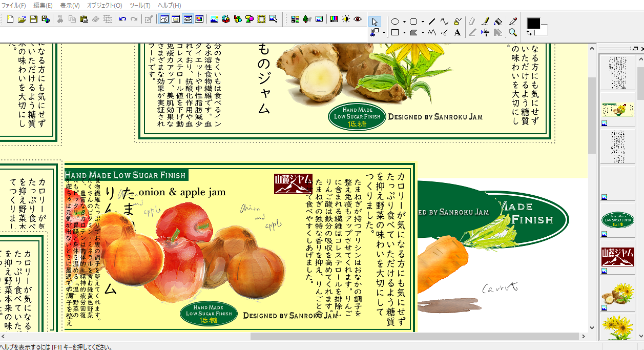The width and height of the screenshot is (644, 350).
Task: Toggle the first highlighted view mode button
Action: tap(164, 19)
